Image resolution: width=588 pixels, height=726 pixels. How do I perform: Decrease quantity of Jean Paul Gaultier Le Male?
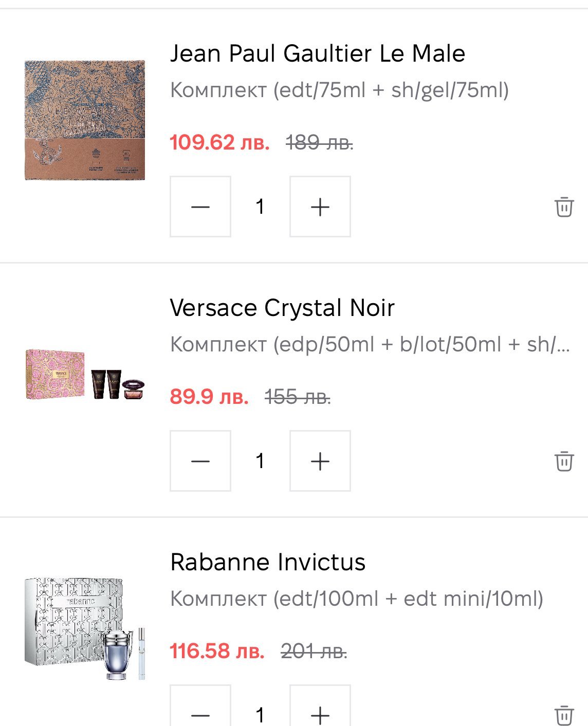click(x=200, y=207)
